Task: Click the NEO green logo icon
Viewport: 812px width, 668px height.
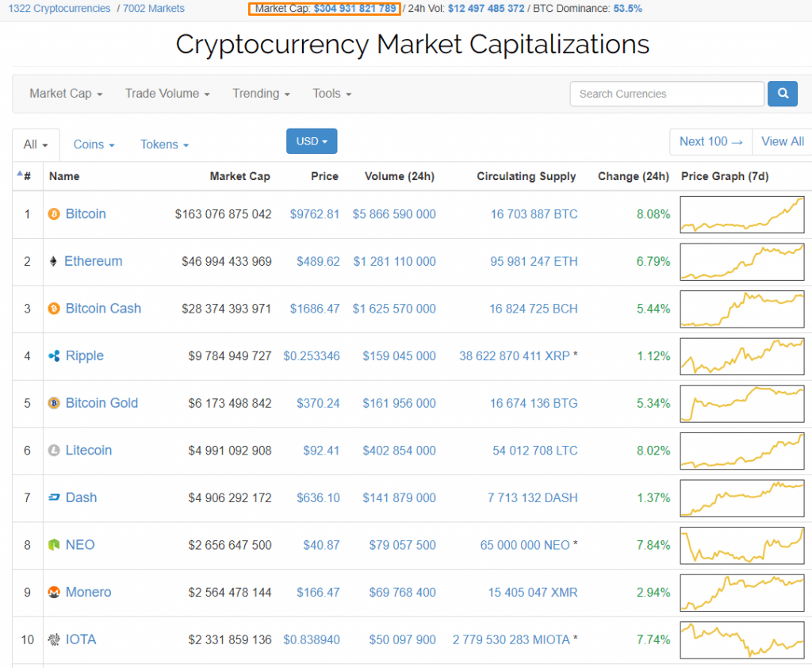Action: pyautogui.click(x=54, y=545)
